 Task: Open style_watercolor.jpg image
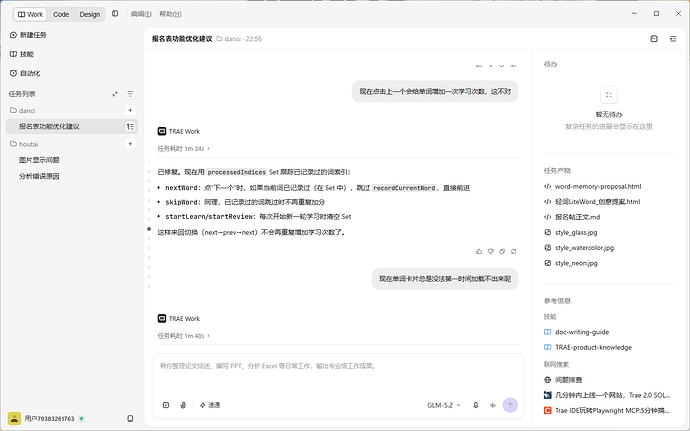pos(579,248)
